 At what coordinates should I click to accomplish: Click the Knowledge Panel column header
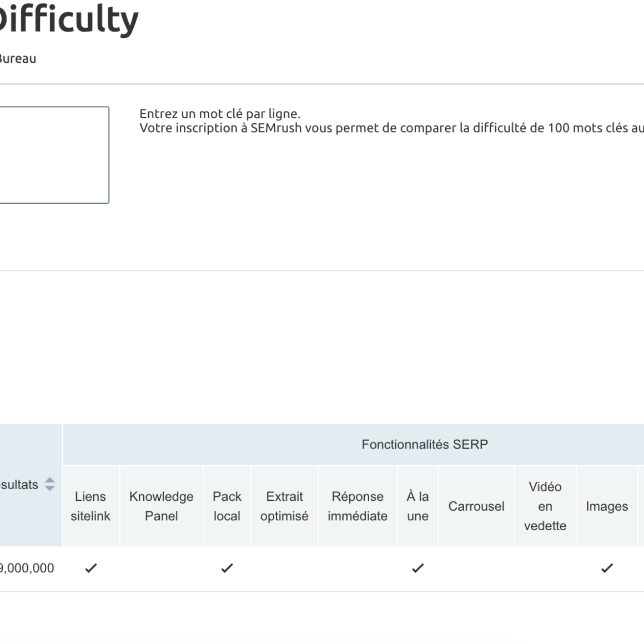tap(161, 506)
